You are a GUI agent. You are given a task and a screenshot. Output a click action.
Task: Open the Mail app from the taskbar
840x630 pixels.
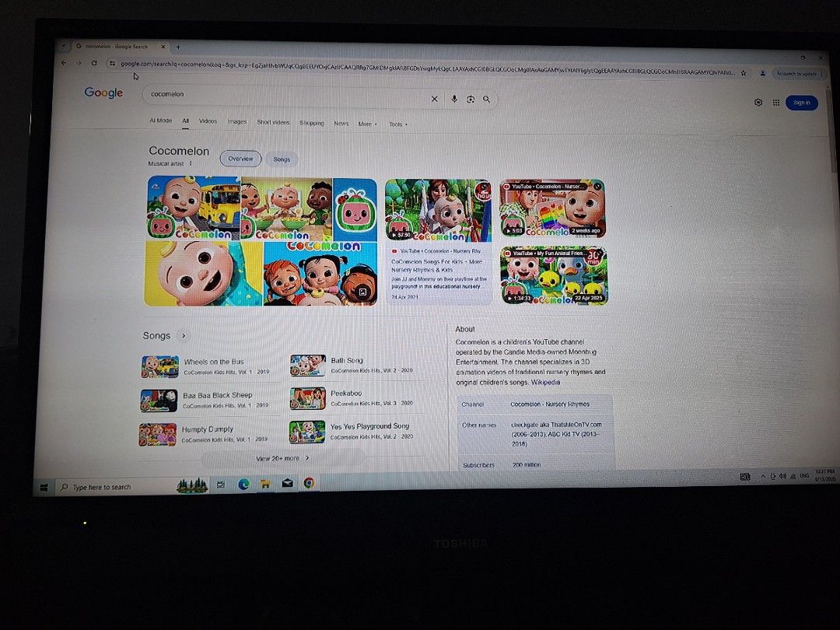(287, 483)
